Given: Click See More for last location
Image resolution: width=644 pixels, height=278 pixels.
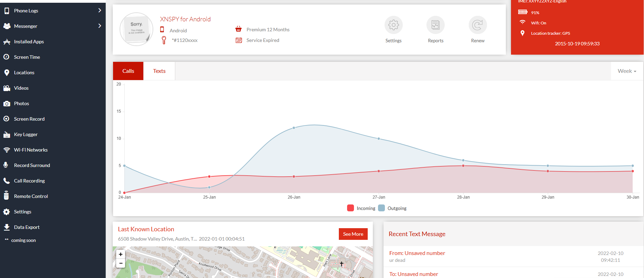Looking at the screenshot, I should (353, 234).
